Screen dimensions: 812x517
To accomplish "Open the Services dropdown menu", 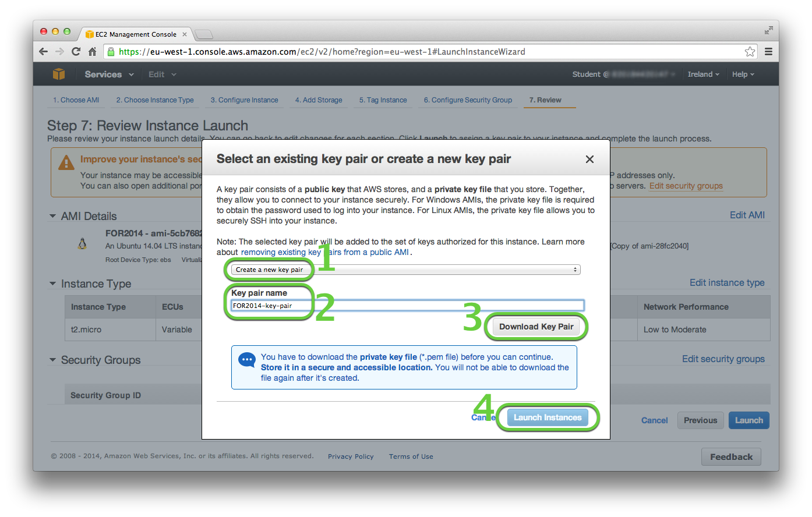I will click(109, 74).
